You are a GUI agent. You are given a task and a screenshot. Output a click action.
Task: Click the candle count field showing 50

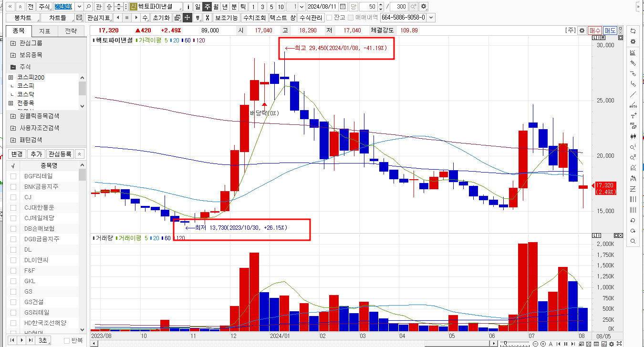tap(368, 7)
